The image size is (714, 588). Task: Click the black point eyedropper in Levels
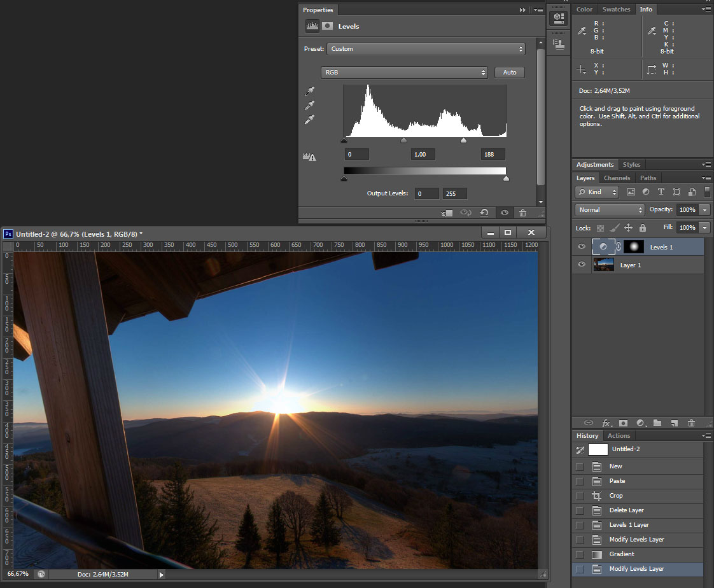(310, 92)
